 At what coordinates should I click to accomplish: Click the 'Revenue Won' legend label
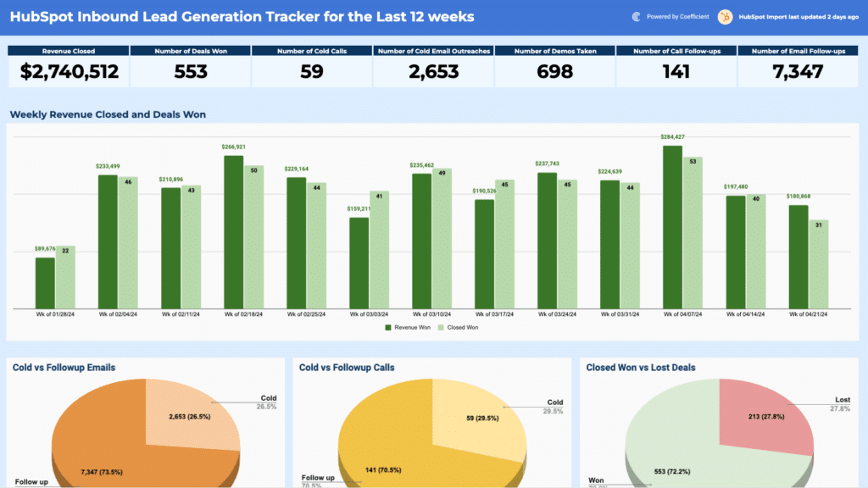click(412, 328)
